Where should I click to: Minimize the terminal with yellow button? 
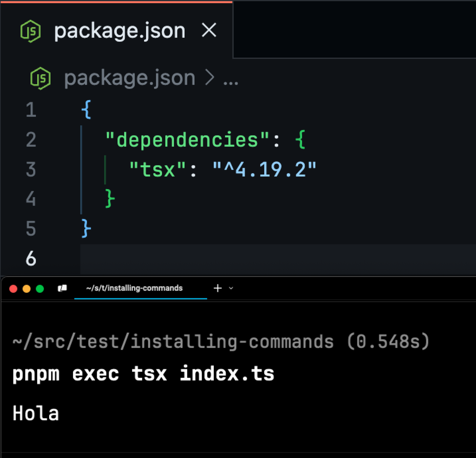tap(27, 289)
